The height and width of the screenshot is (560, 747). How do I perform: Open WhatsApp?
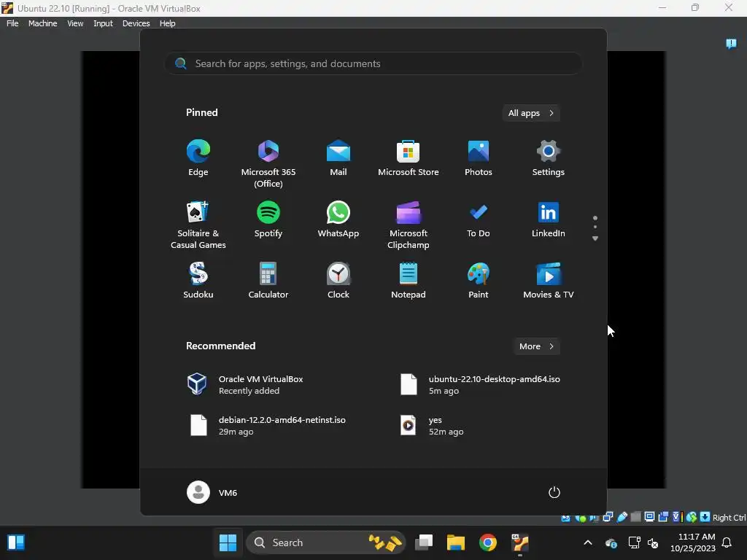(x=338, y=219)
